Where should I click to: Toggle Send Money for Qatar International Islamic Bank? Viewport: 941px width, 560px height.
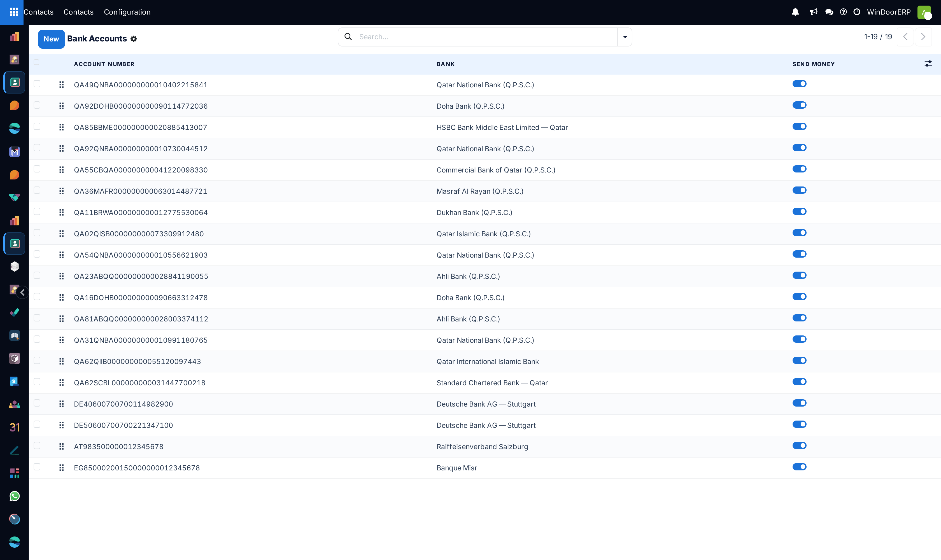pos(799,360)
